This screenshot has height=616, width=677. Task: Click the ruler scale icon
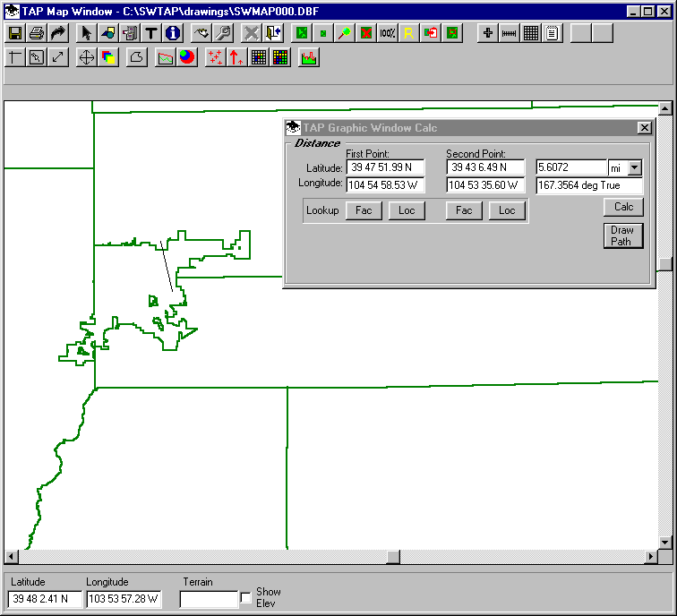click(510, 33)
